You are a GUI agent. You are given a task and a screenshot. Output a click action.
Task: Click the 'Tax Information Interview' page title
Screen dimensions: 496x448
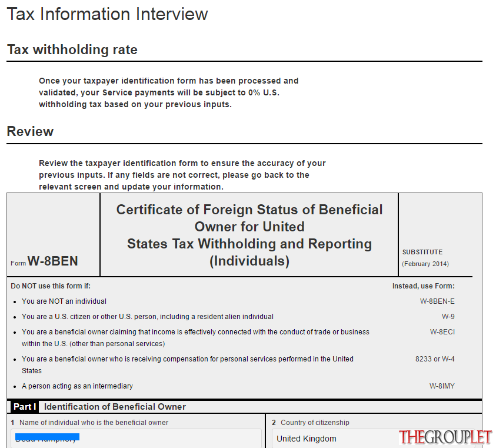tap(107, 14)
